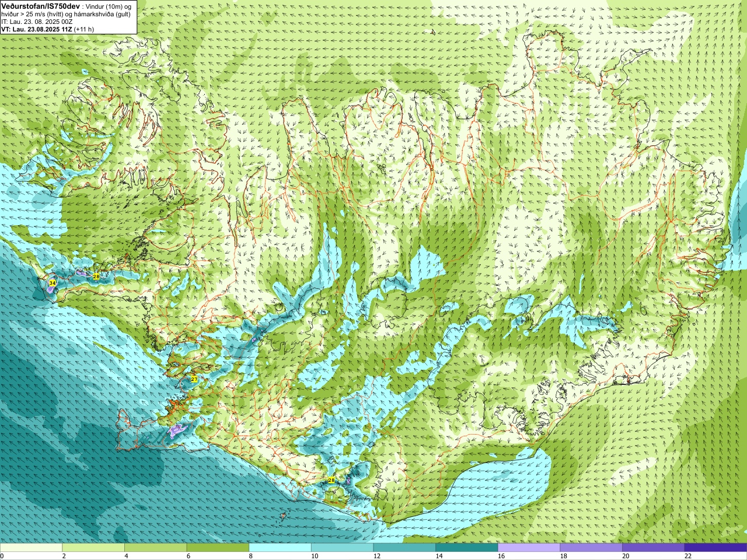747x560 pixels.
Task: Click the '(+11 h)' forecast offset text
Action: [84, 29]
